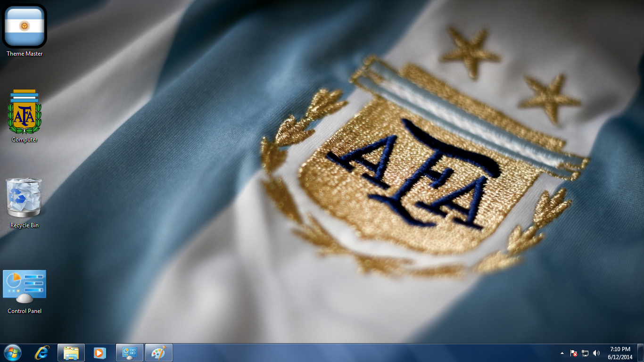Switch to the Control Panel taskbar button

pyautogui.click(x=130, y=353)
